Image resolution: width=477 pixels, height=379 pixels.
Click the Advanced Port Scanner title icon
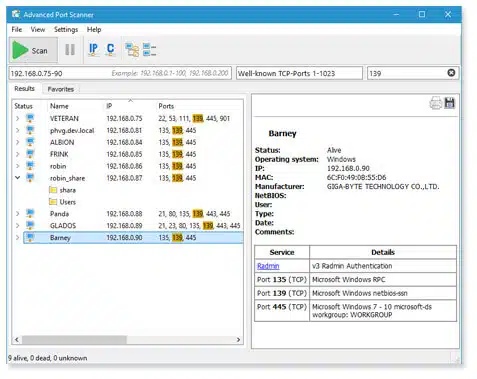tap(16, 14)
